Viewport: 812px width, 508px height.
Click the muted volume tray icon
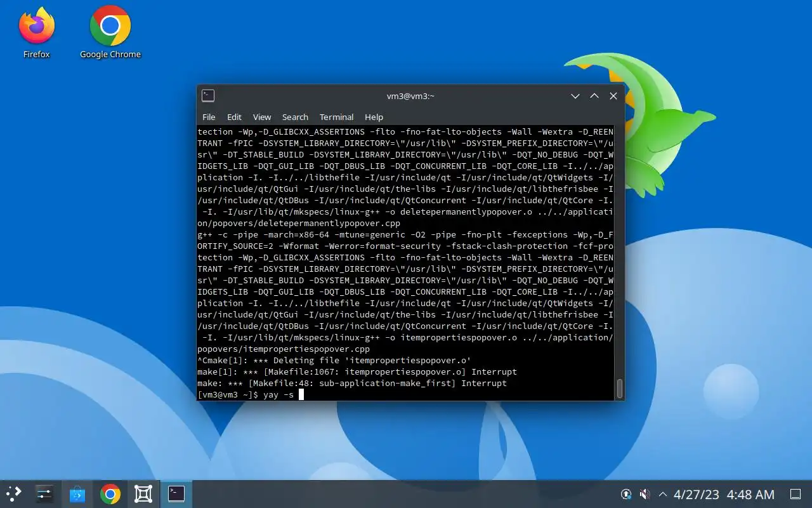point(645,494)
